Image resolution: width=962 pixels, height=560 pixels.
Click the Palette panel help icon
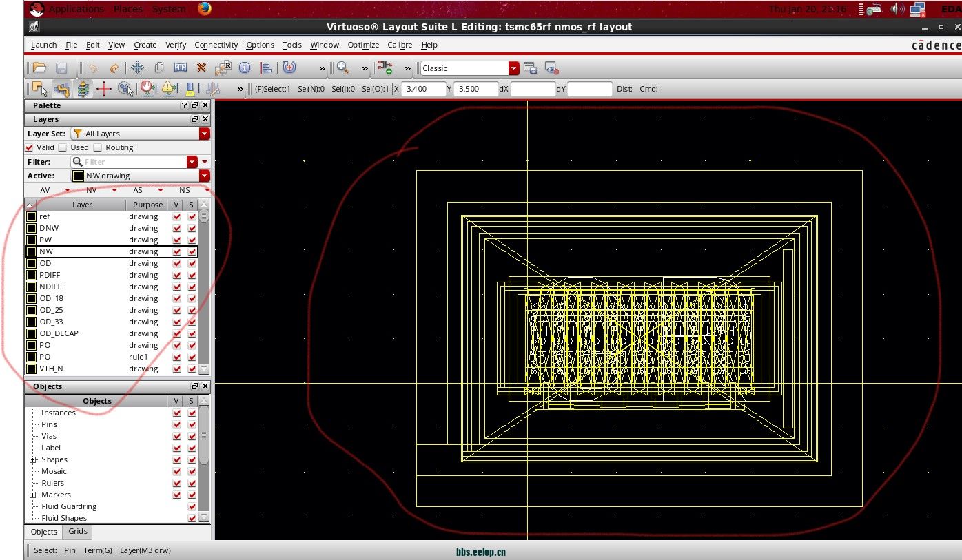click(184, 105)
